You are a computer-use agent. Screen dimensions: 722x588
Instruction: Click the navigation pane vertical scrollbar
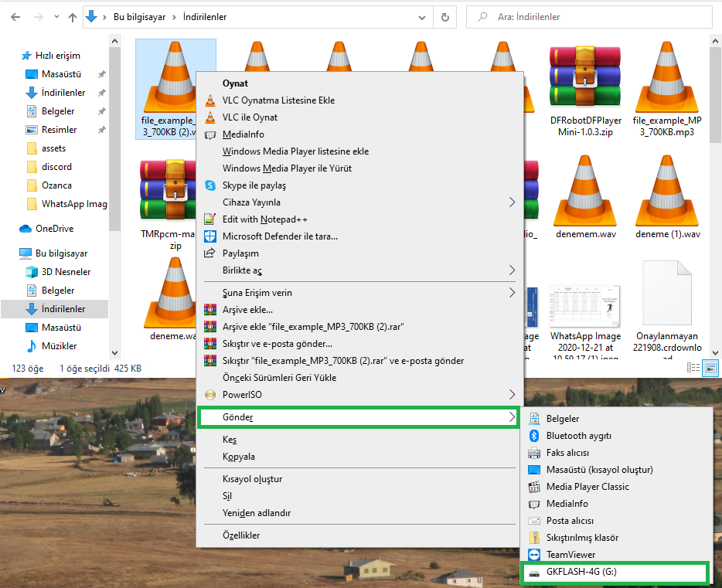114,155
